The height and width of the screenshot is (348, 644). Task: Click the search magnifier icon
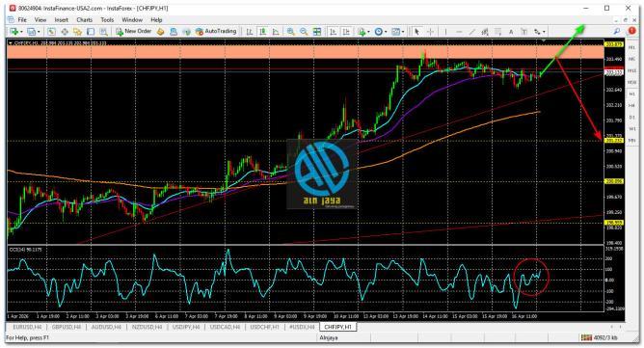coord(617,31)
